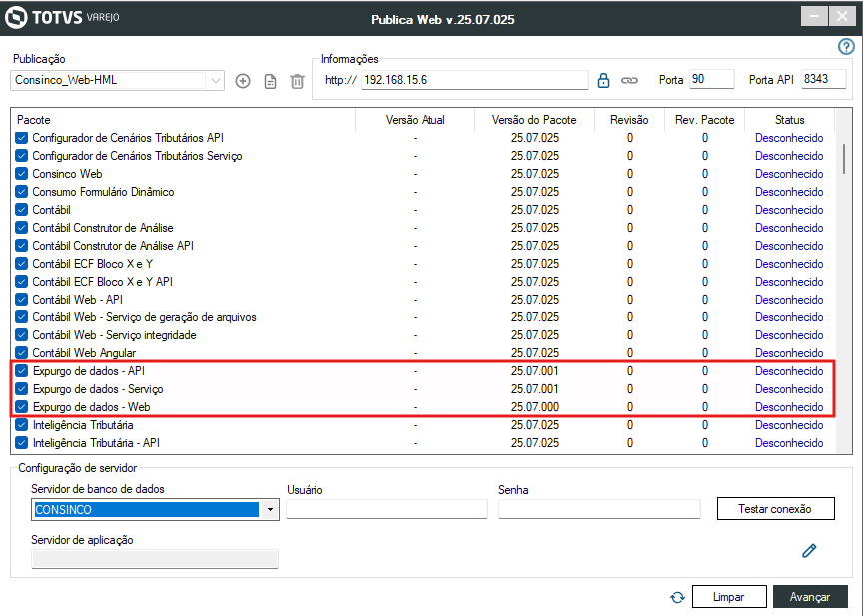
Task: Uncheck Configurador de Cenários Tributários Serviço
Action: (21, 156)
